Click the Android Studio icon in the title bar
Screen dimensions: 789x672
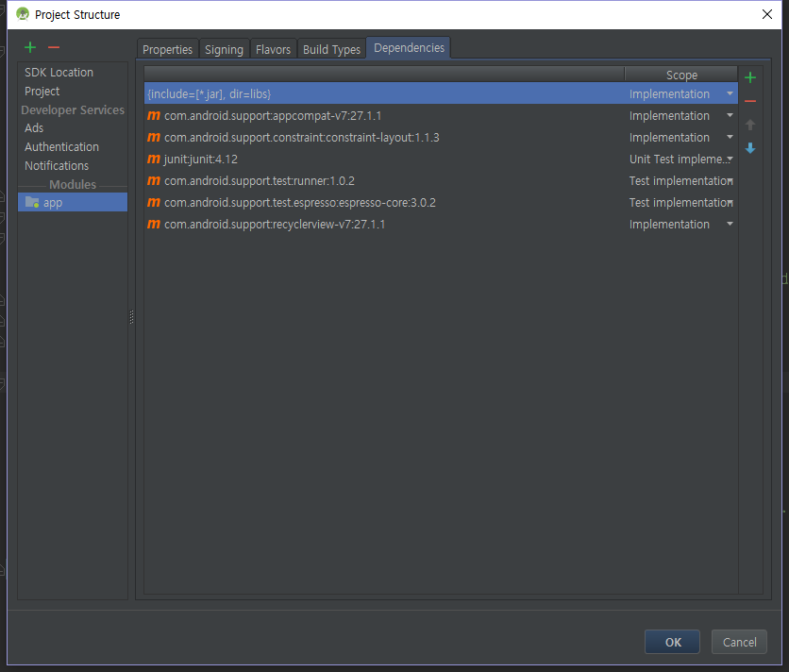point(23,14)
